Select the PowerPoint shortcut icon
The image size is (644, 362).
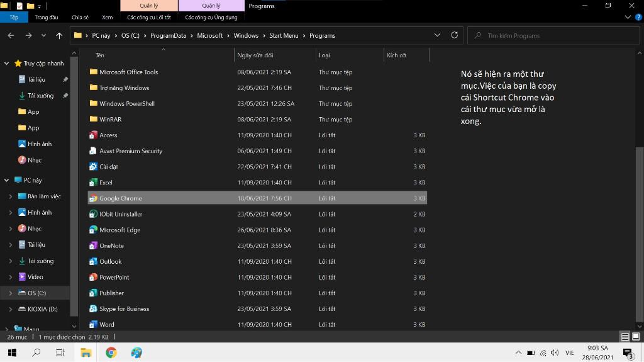click(93, 277)
